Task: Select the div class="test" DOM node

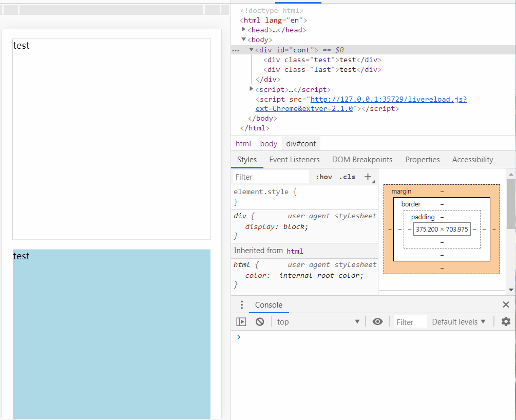Action: (x=322, y=60)
